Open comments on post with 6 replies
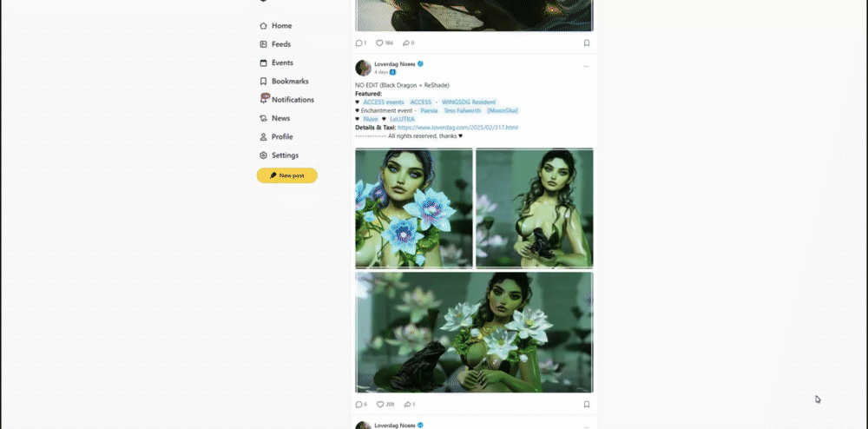Viewport: 868px width, 429px height. pos(359,405)
